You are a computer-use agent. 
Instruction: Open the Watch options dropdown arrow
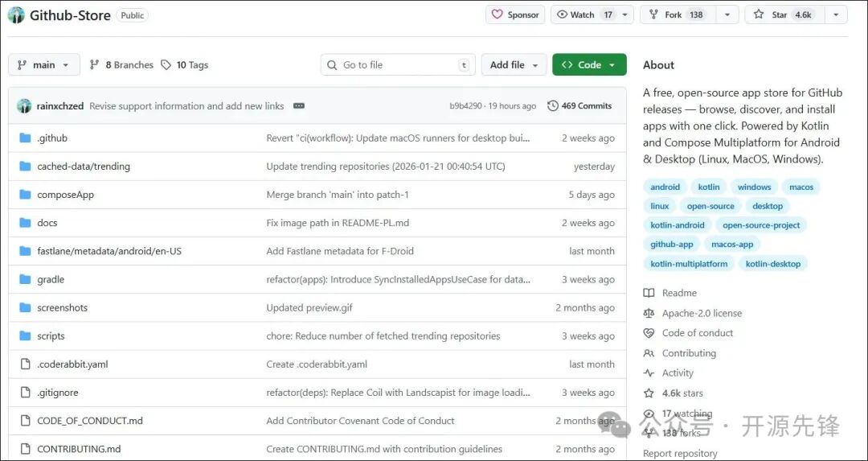coord(625,15)
